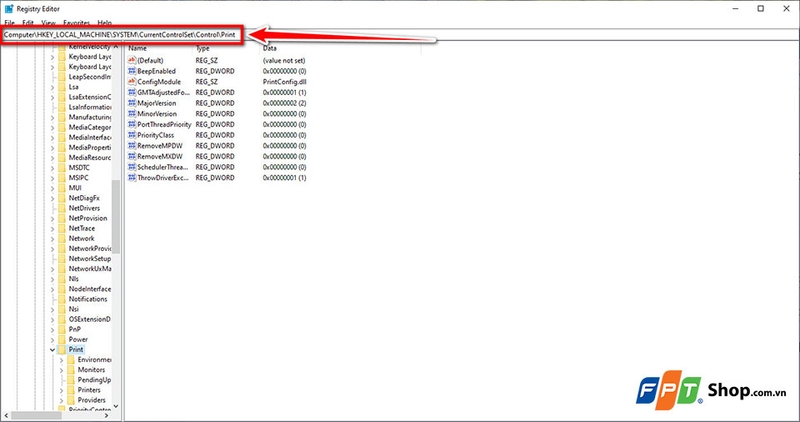
Task: Open the Edit menu
Action: [x=28, y=23]
